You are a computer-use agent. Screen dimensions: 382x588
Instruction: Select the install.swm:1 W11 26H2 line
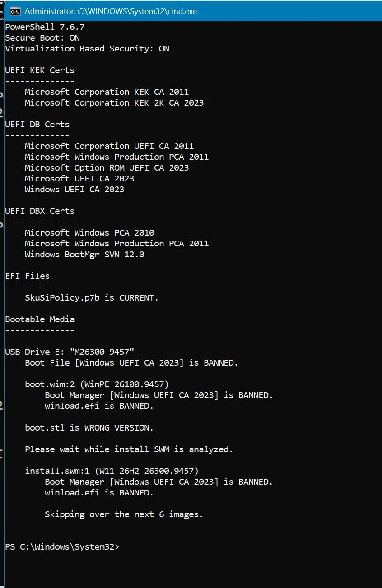click(112, 471)
